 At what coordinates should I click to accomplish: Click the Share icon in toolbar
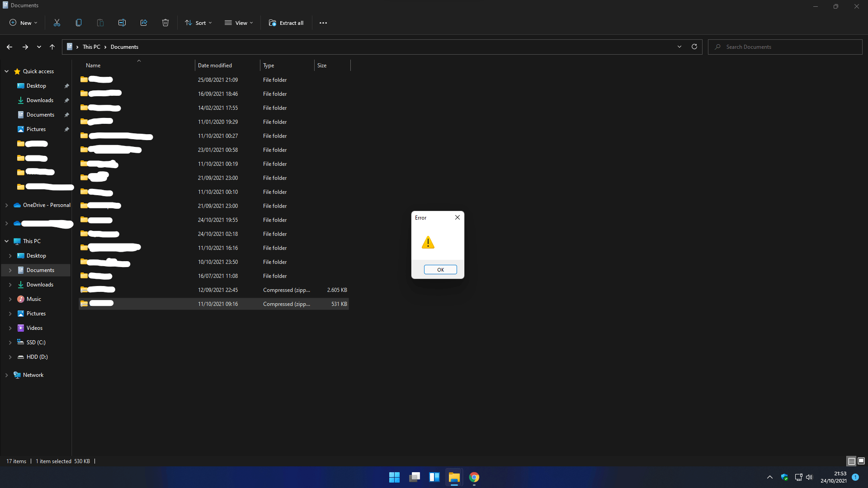pos(144,23)
